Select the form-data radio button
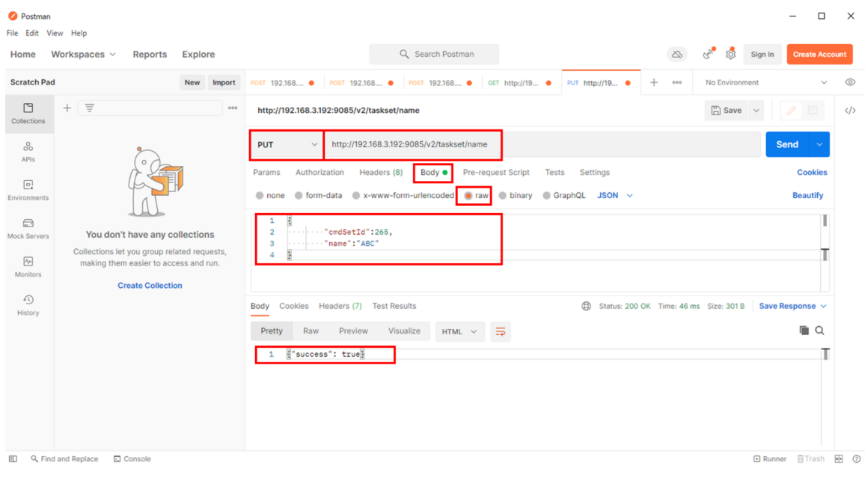Image resolution: width=865 pixels, height=504 pixels. (x=299, y=196)
